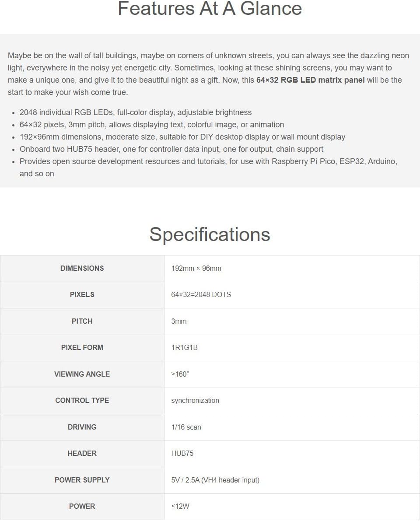This screenshot has height=521, width=420.
Task: Click the DIMENSIONS row label
Action: (82, 269)
